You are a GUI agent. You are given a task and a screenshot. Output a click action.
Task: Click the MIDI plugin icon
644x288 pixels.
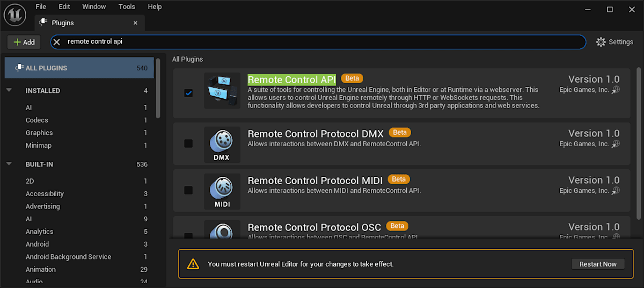tap(222, 191)
